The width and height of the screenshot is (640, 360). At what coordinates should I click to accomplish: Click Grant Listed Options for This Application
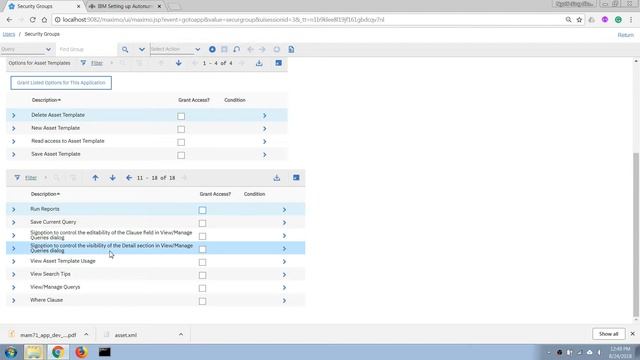tap(61, 83)
